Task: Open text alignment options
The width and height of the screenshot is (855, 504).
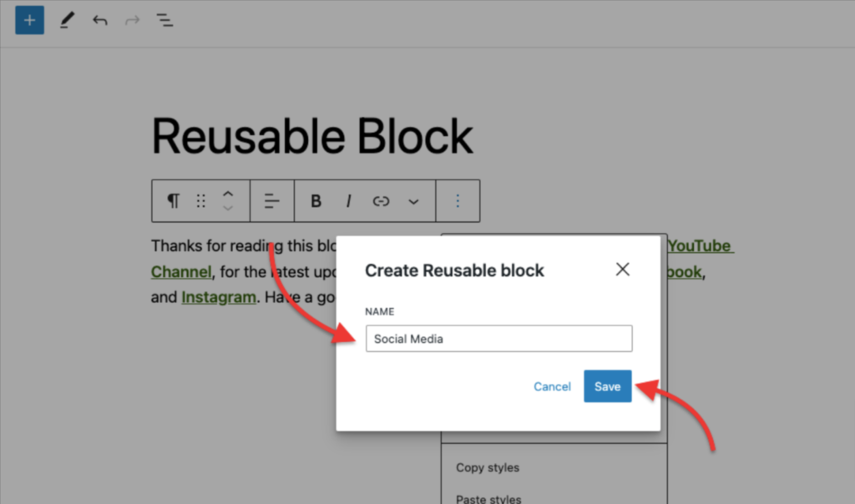Action: 271,201
